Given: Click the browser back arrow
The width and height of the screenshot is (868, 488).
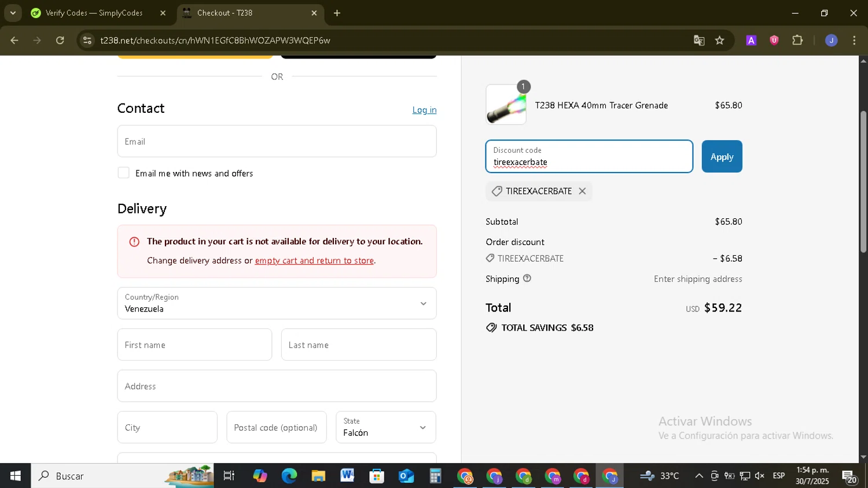Looking at the screenshot, I should [x=14, y=41].
